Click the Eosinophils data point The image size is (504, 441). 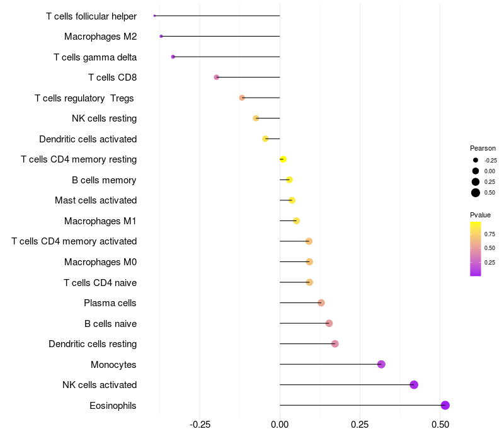pos(445,405)
